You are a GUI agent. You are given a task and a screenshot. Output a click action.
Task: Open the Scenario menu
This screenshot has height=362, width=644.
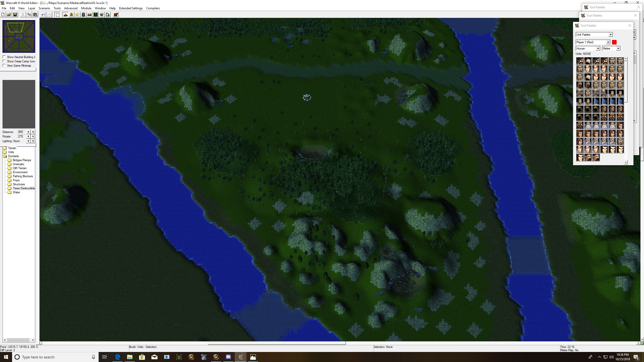click(44, 8)
